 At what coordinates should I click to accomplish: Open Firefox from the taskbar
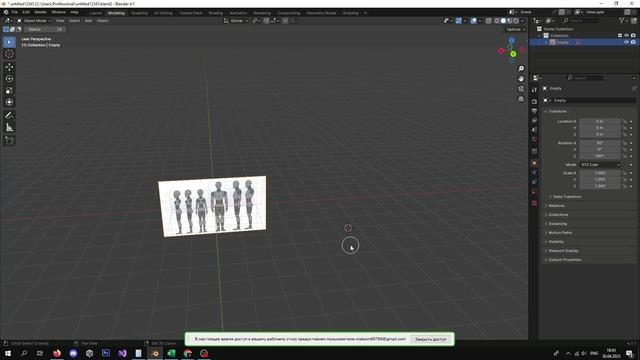(x=57, y=353)
